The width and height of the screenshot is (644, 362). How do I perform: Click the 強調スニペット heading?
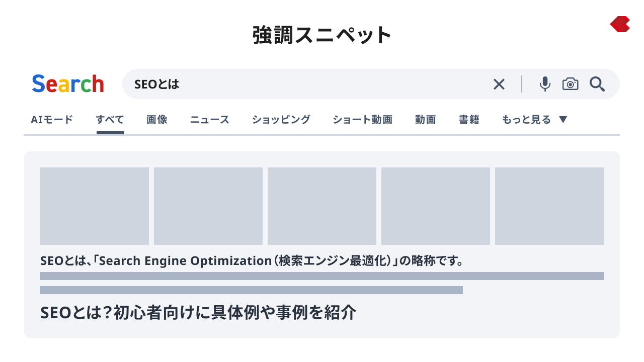322,35
